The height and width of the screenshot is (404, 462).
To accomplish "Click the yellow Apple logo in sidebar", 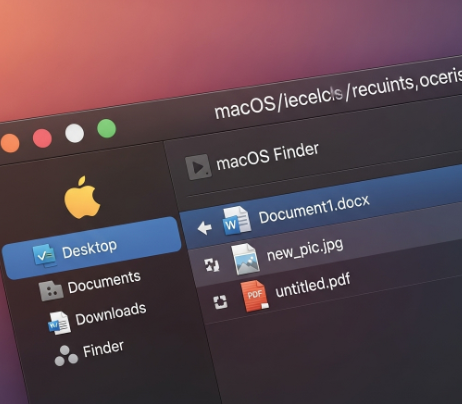I will coord(82,198).
